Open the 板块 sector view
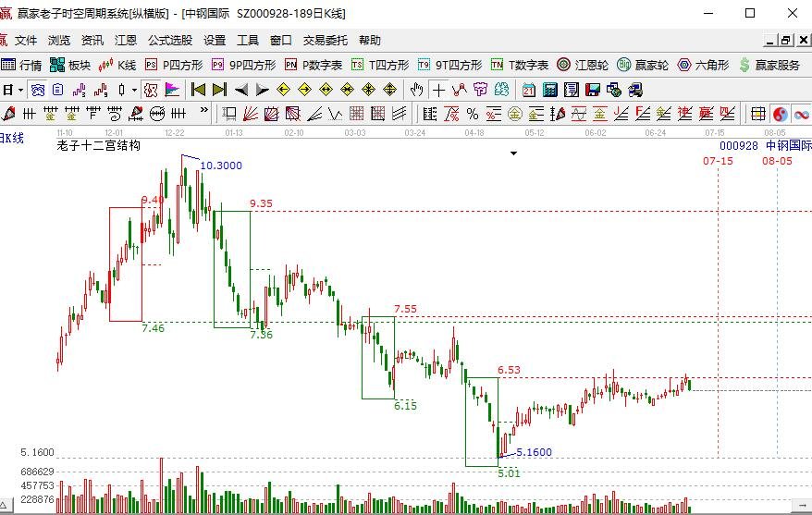This screenshot has height=515, width=812. (70, 65)
